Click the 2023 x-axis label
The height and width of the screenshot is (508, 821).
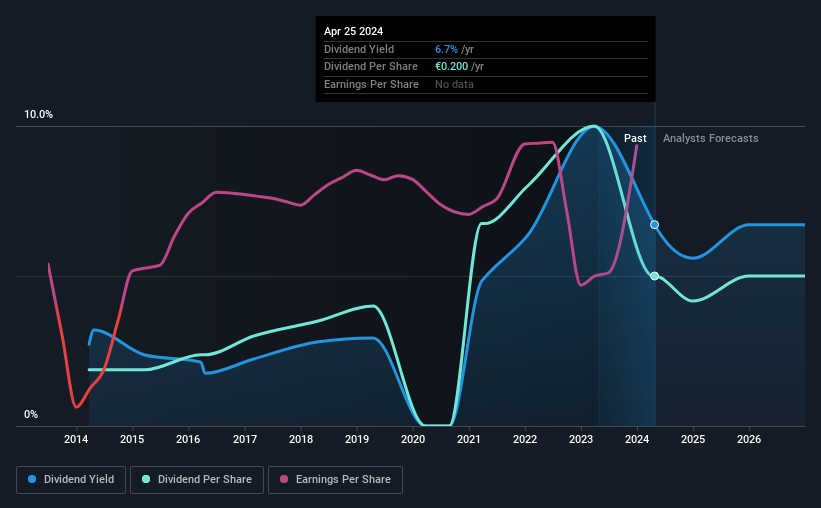581,439
